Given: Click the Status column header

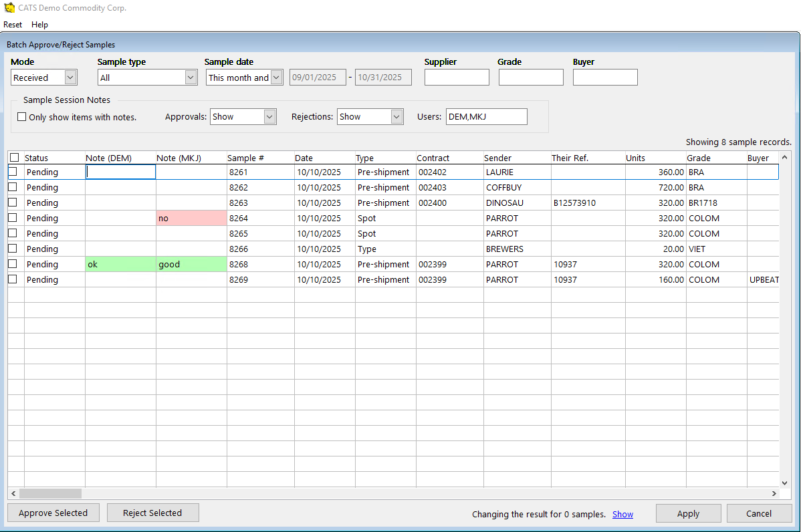Looking at the screenshot, I should click(54, 158).
